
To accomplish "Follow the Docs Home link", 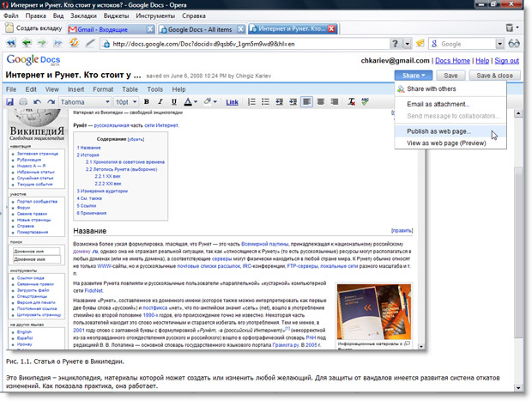I will click(x=452, y=61).
